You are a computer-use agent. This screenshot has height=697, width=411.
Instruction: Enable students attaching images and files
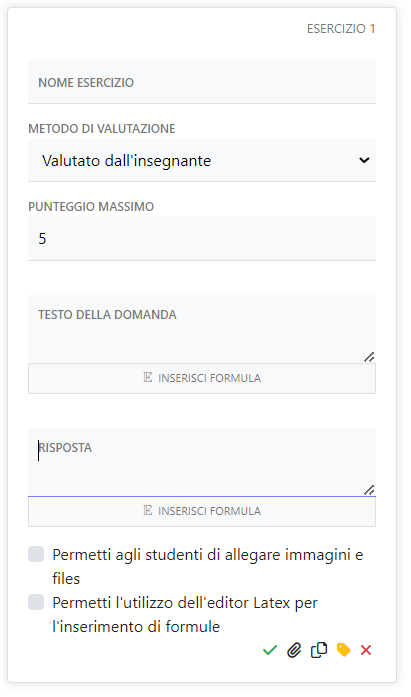[36, 554]
